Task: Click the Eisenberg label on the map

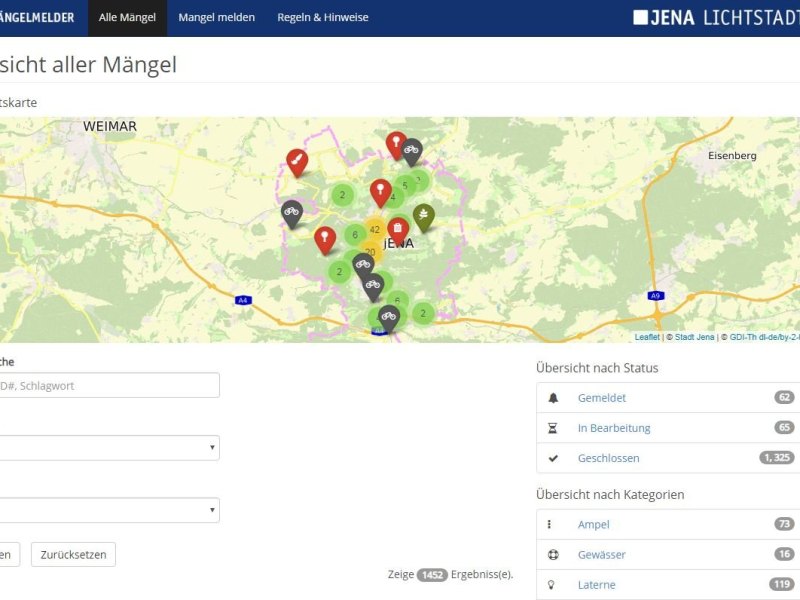Action: click(x=732, y=156)
